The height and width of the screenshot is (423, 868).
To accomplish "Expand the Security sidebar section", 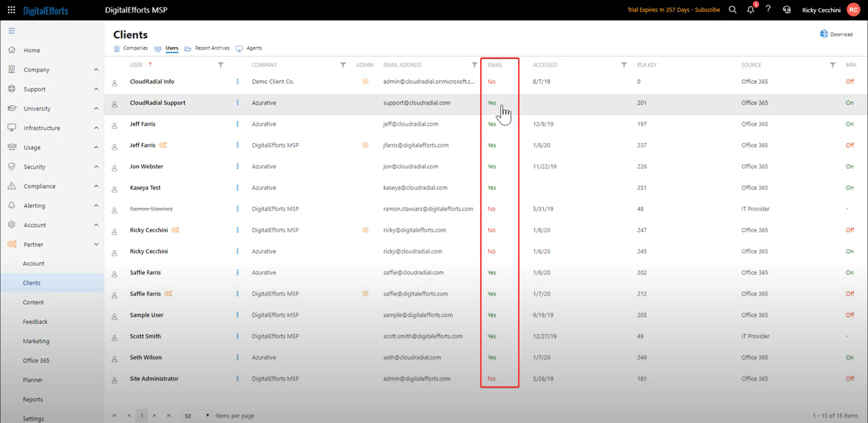I will click(x=96, y=166).
